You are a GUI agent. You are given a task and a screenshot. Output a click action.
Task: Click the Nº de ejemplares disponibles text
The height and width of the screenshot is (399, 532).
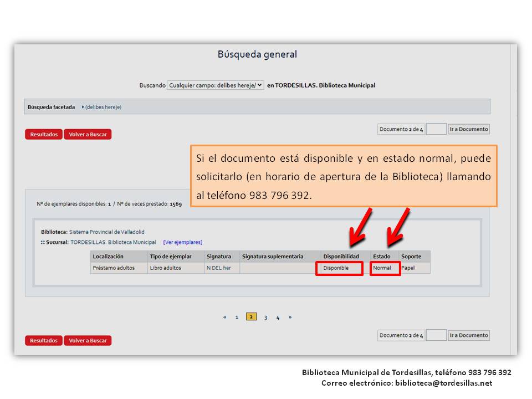tap(74, 204)
